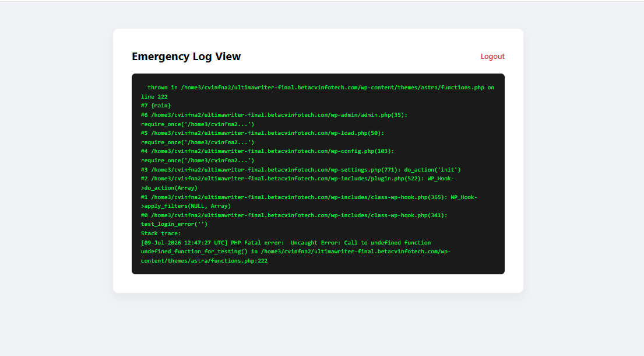Click the #2 plugin.php(522) trace line
The image size is (644, 356).
pos(297,179)
